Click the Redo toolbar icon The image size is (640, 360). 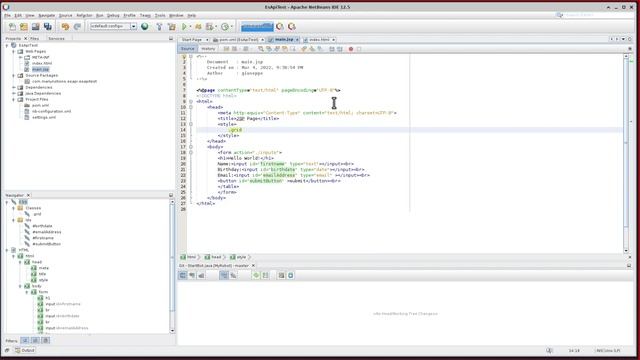[77, 27]
